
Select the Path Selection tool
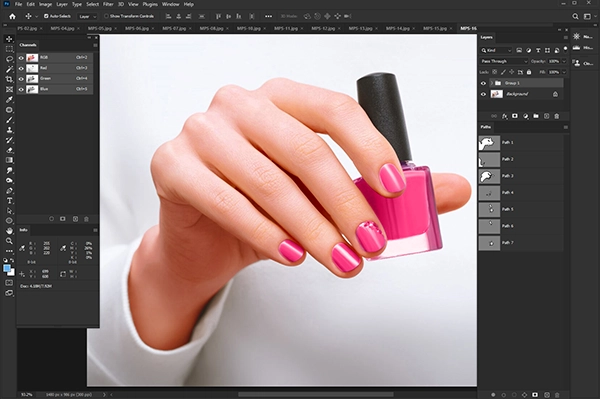[9, 211]
